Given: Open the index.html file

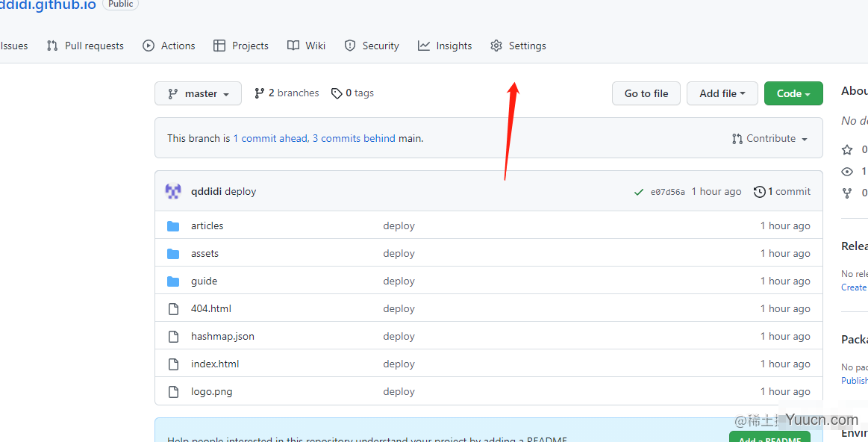Looking at the screenshot, I should pos(215,364).
